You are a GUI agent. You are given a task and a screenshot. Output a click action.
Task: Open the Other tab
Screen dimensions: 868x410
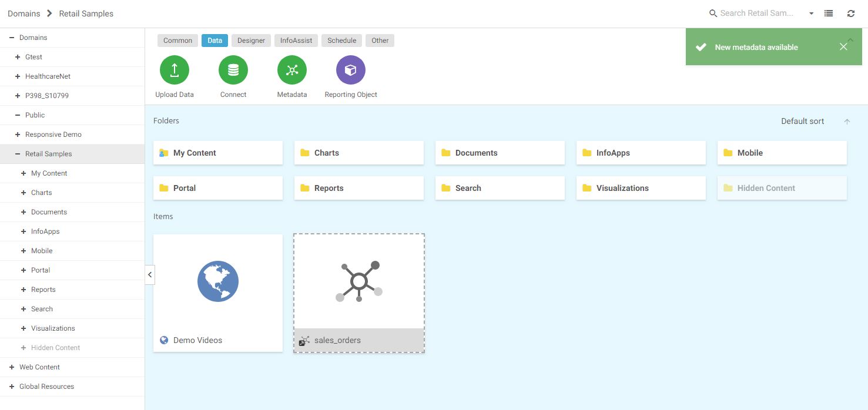pyautogui.click(x=380, y=41)
